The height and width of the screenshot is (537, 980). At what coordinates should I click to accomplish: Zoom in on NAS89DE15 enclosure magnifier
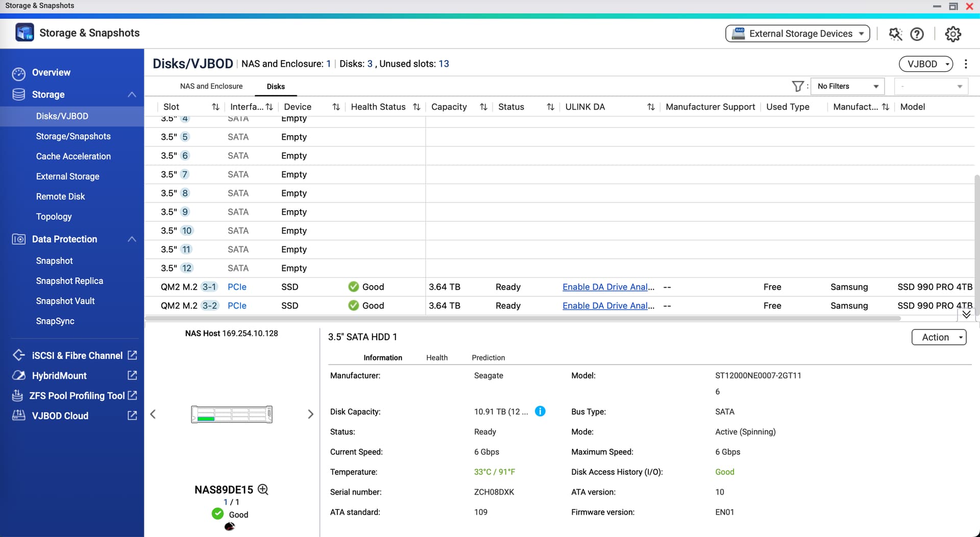[x=263, y=490]
